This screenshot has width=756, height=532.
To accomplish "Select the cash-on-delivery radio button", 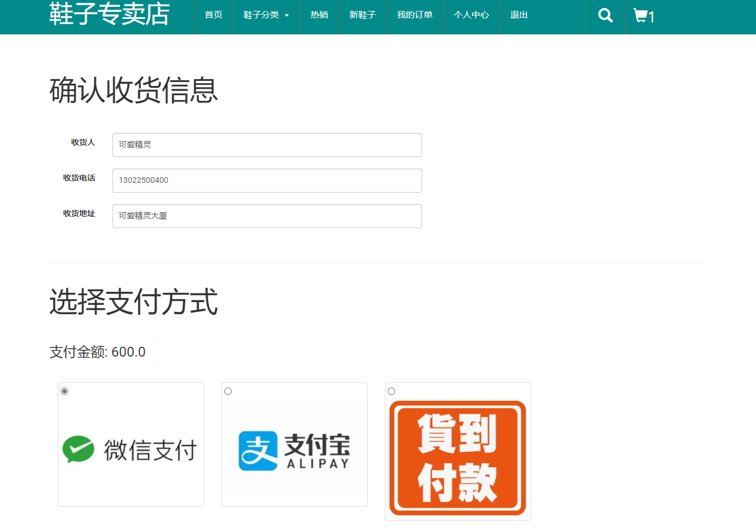I will 392,391.
